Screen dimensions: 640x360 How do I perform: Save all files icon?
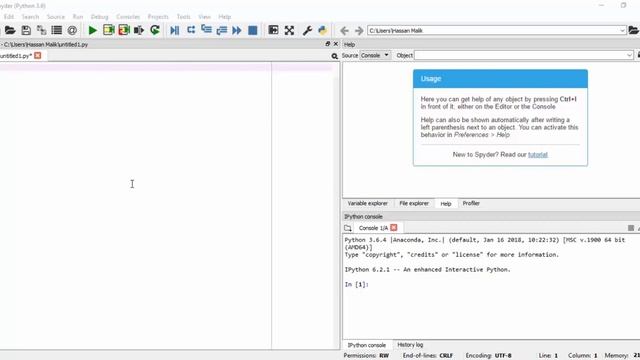coord(41,30)
